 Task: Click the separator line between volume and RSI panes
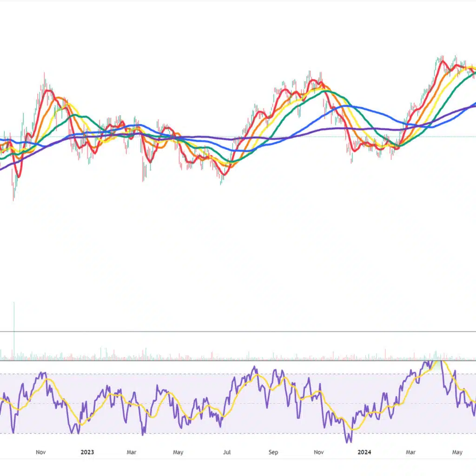[238, 360]
